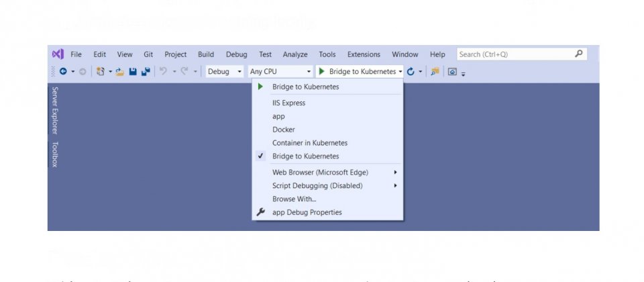Select Docker as the launch profile
This screenshot has width=644, height=282.
tap(283, 130)
